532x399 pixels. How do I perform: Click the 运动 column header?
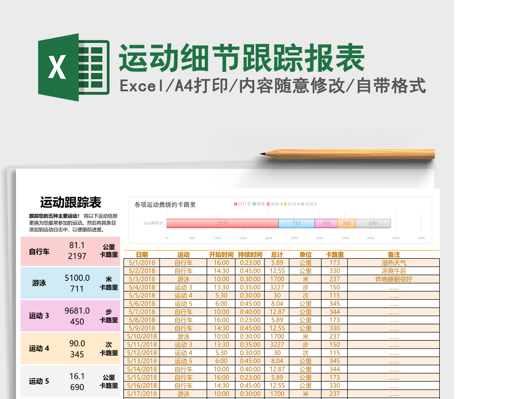(x=184, y=254)
